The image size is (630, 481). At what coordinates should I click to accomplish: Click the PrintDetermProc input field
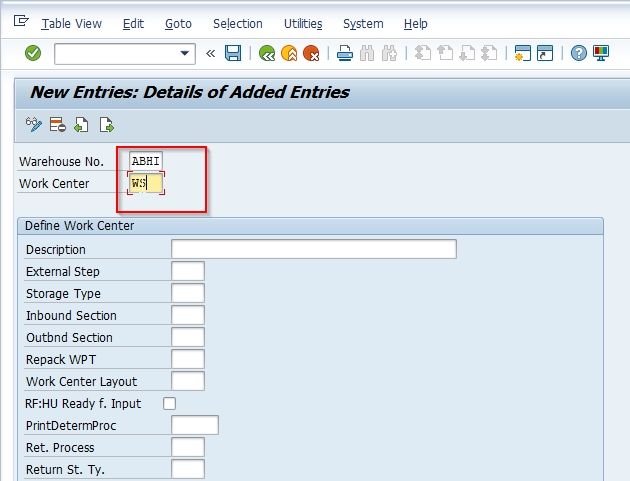pyautogui.click(x=195, y=425)
